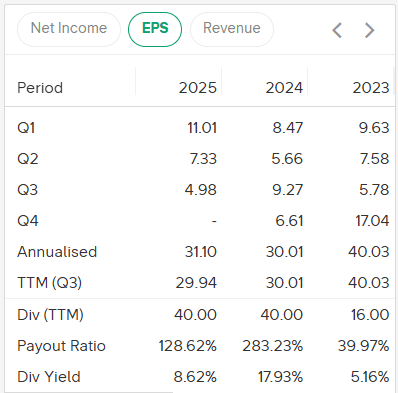Click Annualised 2023 value 40.03
The image size is (398, 393).
point(369,252)
